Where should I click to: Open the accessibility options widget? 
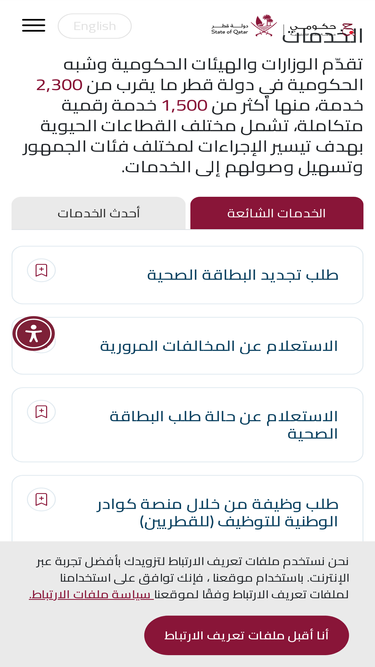coord(34,334)
